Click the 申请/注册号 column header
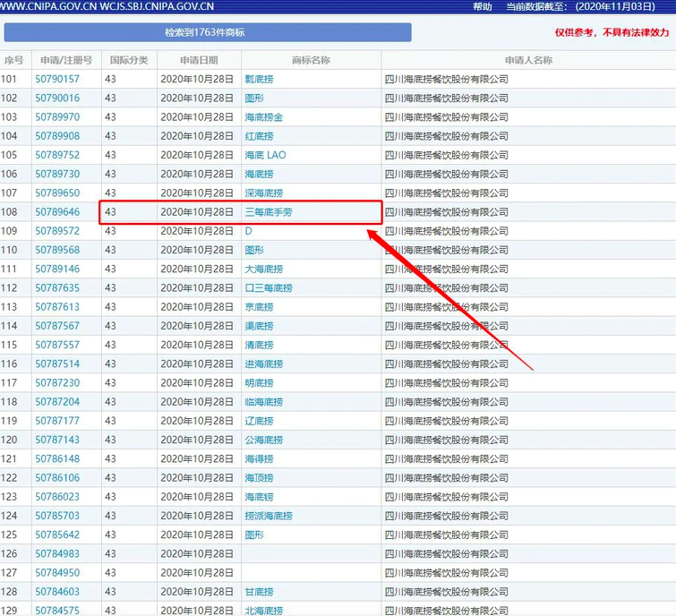 pyautogui.click(x=66, y=61)
